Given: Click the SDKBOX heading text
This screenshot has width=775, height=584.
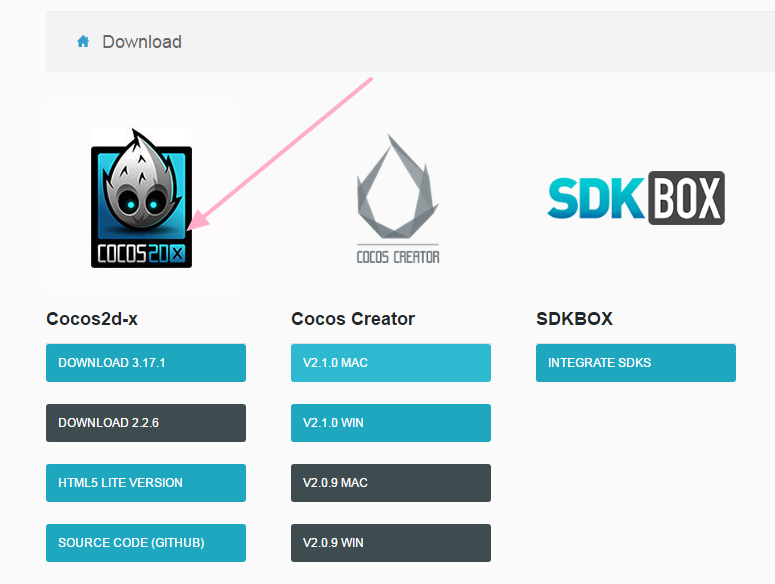Looking at the screenshot, I should 574,319.
